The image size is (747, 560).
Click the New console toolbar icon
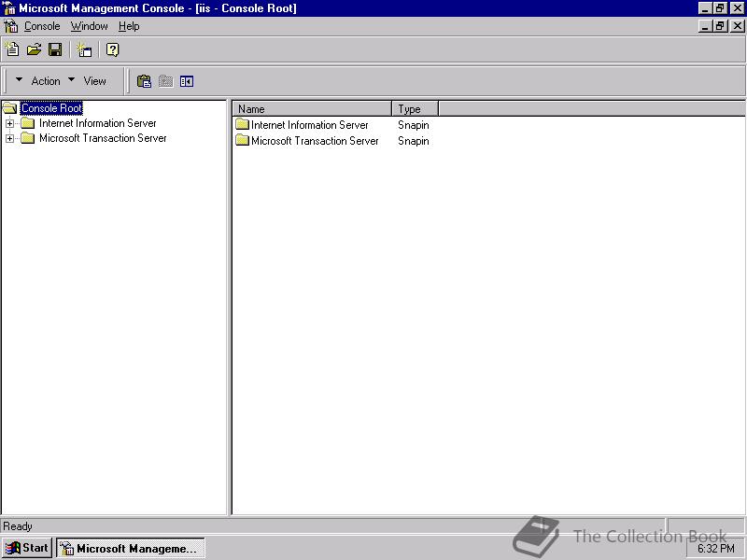(x=12, y=49)
